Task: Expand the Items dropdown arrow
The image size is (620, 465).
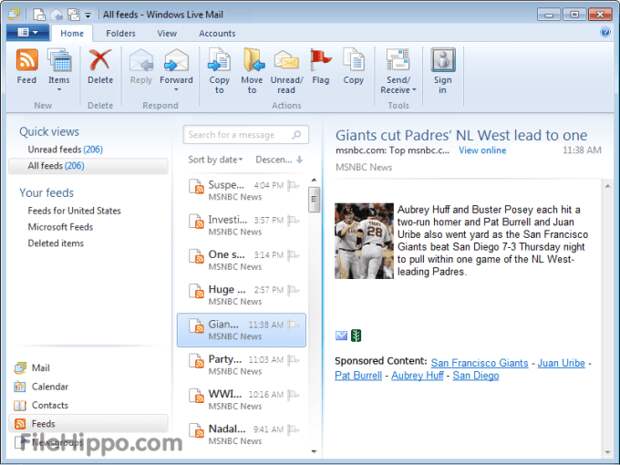Action: (x=59, y=90)
